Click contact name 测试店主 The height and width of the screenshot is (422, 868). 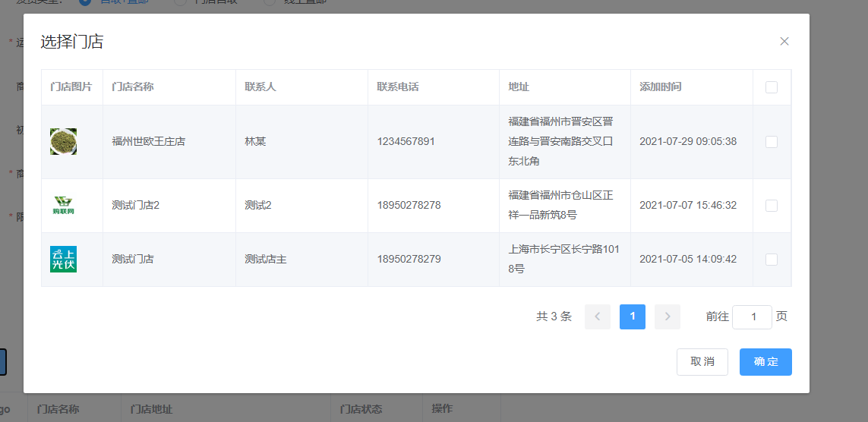point(266,259)
